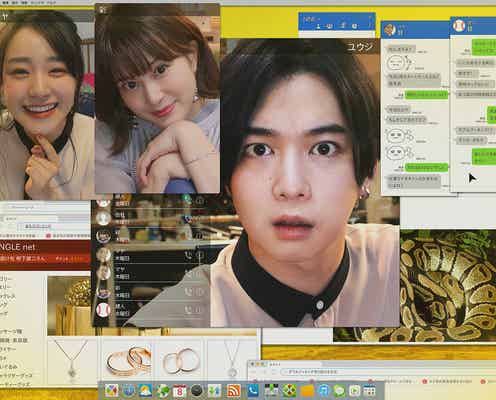The width and height of the screenshot is (496, 400).
Task: Open the green and red game icon in the dock
Action: tap(289, 390)
